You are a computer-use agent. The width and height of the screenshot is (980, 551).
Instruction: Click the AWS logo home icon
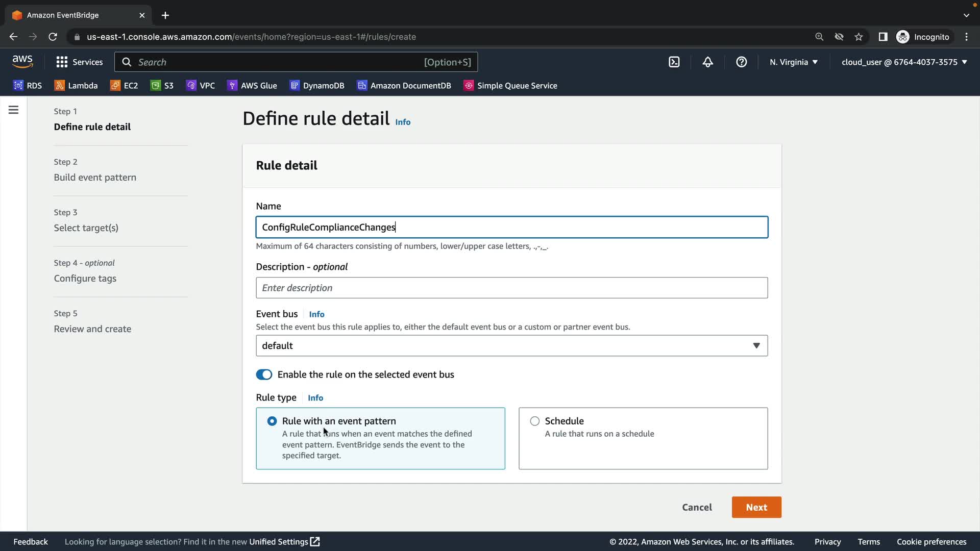pyautogui.click(x=22, y=62)
